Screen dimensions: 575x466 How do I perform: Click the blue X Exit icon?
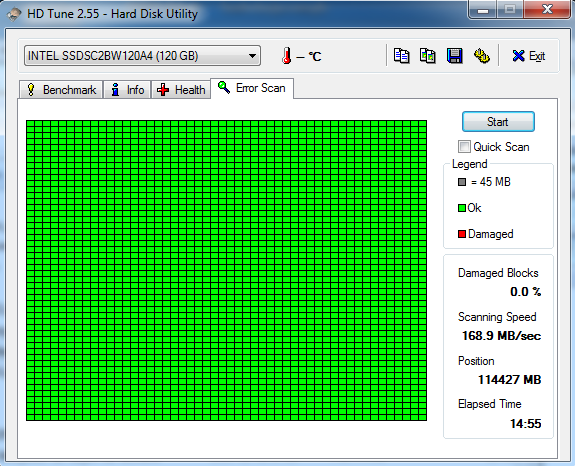(x=518, y=56)
